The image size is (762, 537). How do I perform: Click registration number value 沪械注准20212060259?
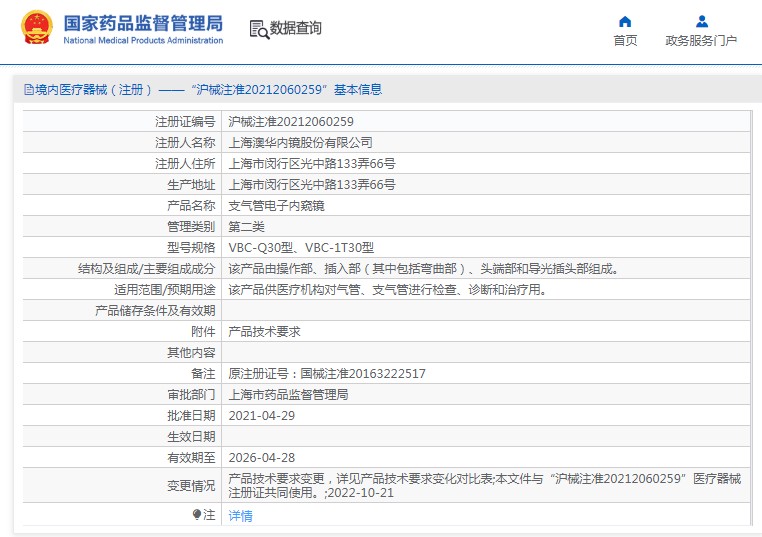point(291,121)
